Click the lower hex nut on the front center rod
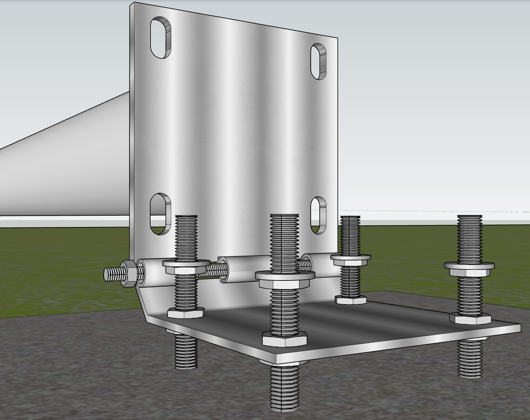The image size is (530, 420). click(x=284, y=339)
